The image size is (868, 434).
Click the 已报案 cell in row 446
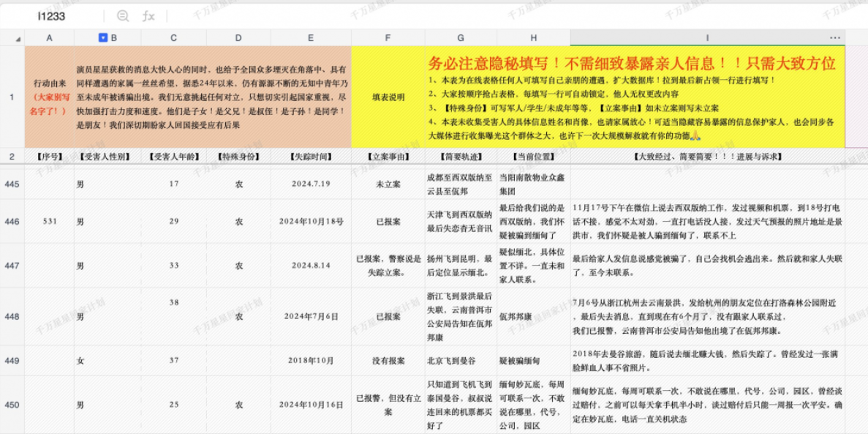pos(388,221)
